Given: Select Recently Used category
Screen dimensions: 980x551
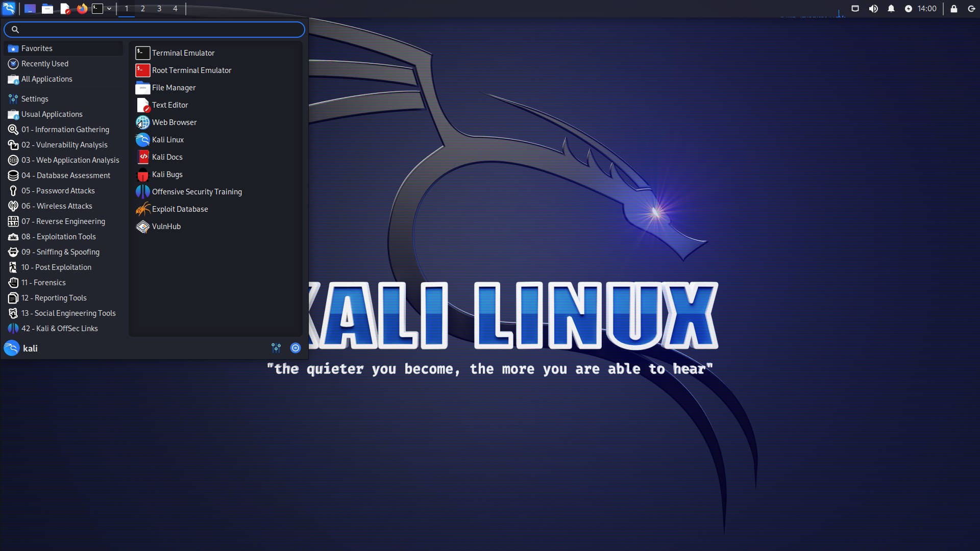Looking at the screenshot, I should point(44,63).
